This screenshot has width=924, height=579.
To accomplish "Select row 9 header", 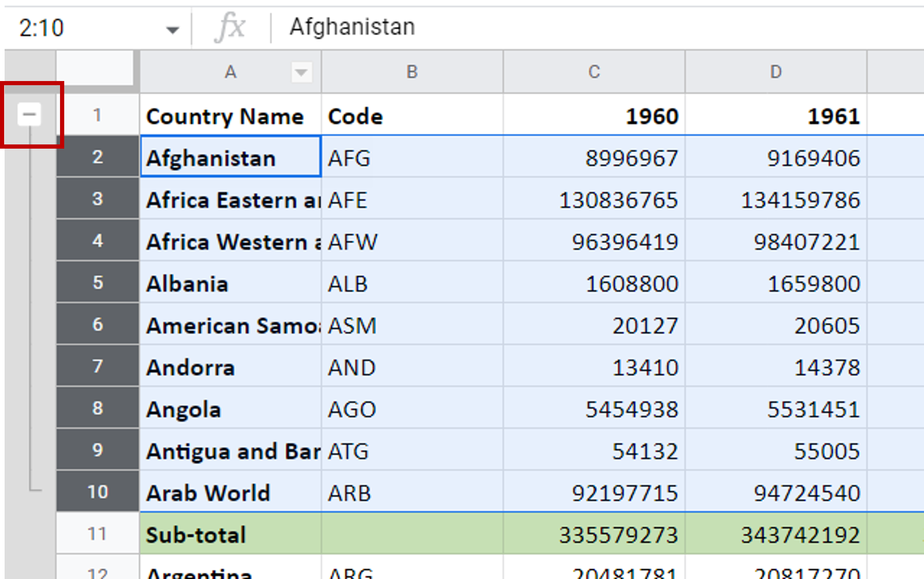I will point(97,450).
